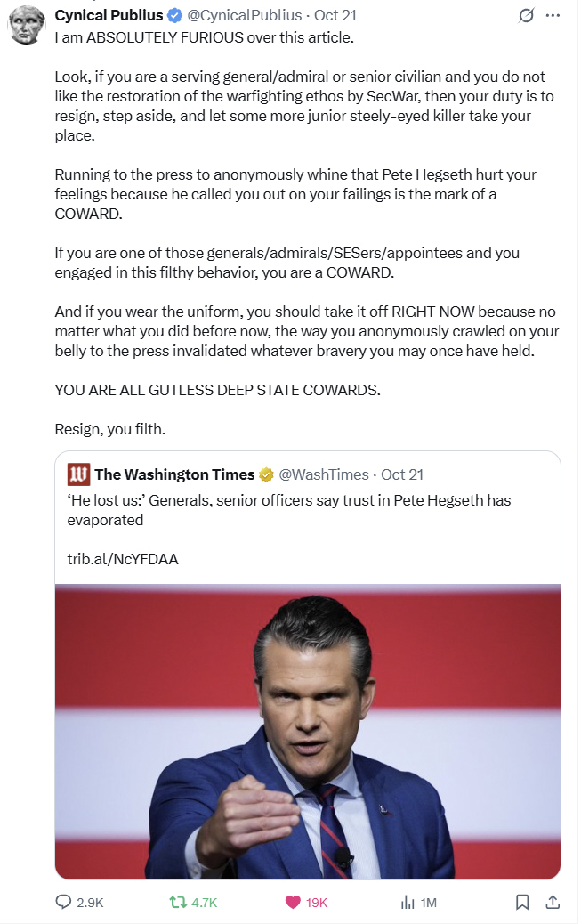The image size is (581, 924).
Task: Click Oct 21 timestamp next to @WashTimes
Action: tap(402, 474)
